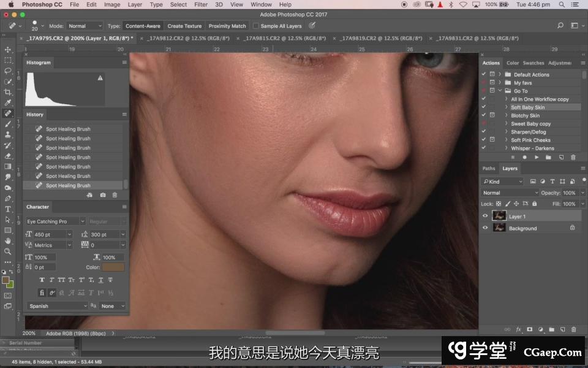588x368 pixels.
Task: Toggle visibility of the Background layer
Action: (485, 228)
